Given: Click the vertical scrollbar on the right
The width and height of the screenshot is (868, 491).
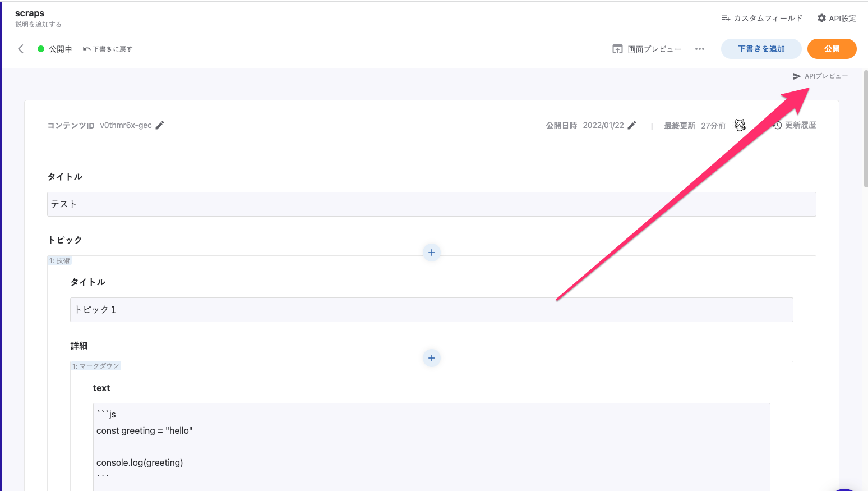Looking at the screenshot, I should [865, 129].
